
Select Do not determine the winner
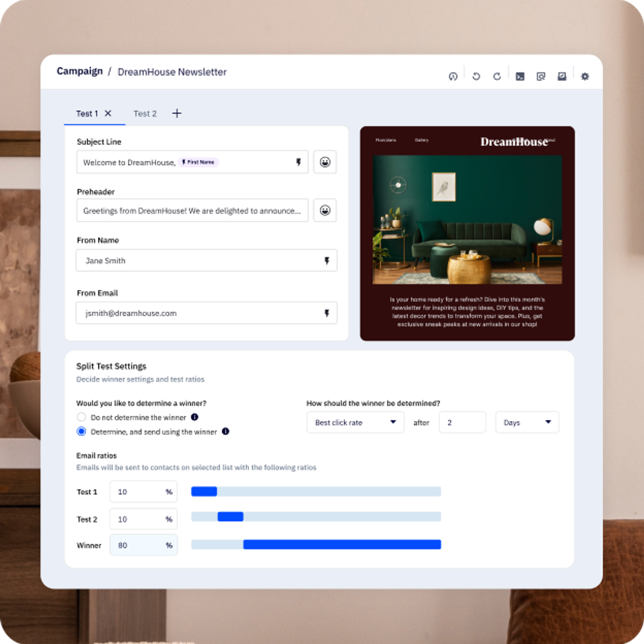(x=81, y=417)
